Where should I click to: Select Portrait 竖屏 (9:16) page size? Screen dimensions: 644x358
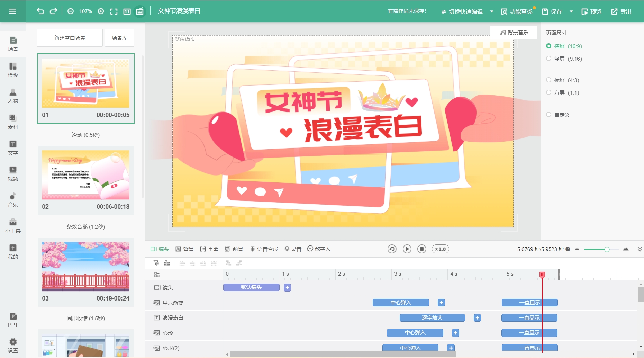[564, 59]
